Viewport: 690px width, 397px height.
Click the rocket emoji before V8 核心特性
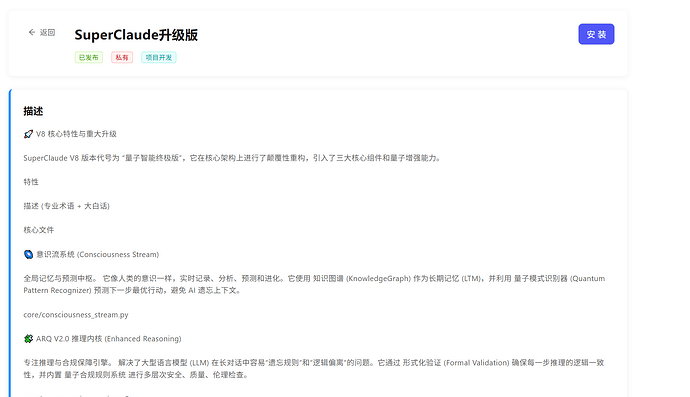[x=28, y=134]
